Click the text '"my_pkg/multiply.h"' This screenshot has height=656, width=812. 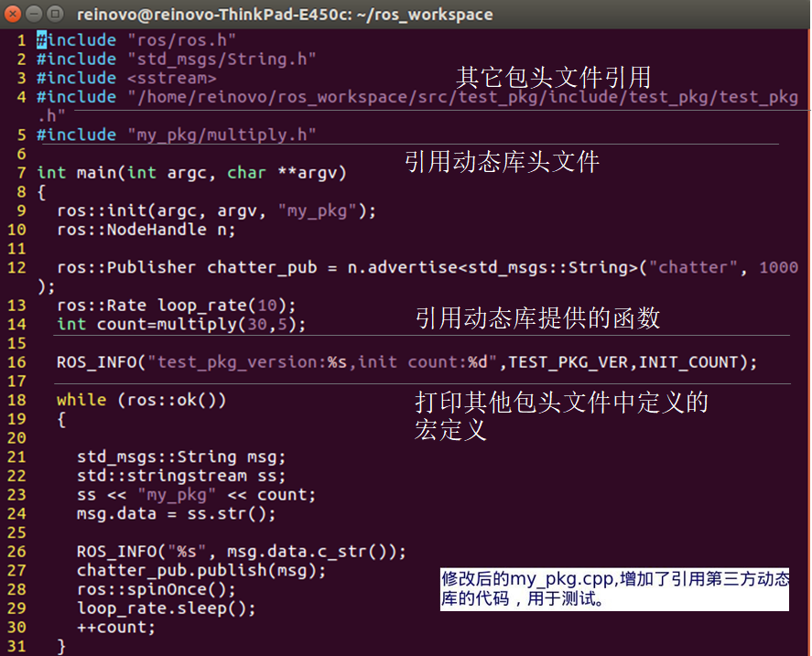pyautogui.click(x=222, y=134)
